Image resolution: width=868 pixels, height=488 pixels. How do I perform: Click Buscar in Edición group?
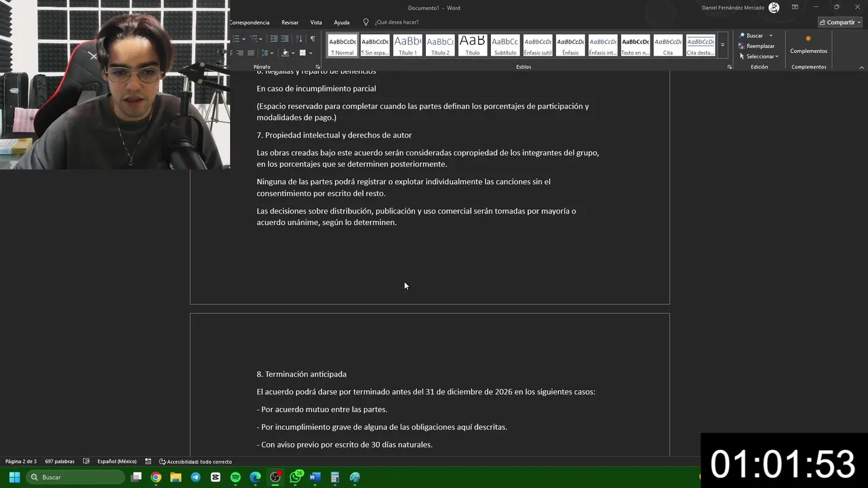751,35
